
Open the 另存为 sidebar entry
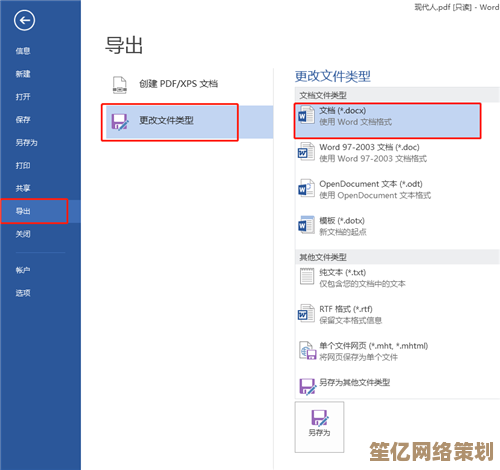coord(26,143)
